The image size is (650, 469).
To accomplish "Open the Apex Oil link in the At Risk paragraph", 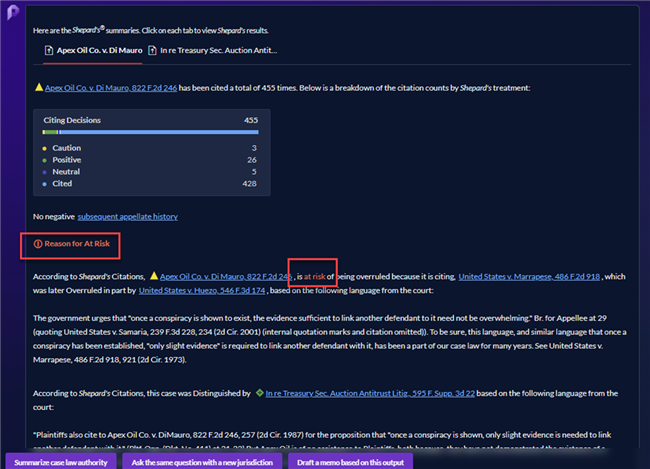I will pos(226,277).
